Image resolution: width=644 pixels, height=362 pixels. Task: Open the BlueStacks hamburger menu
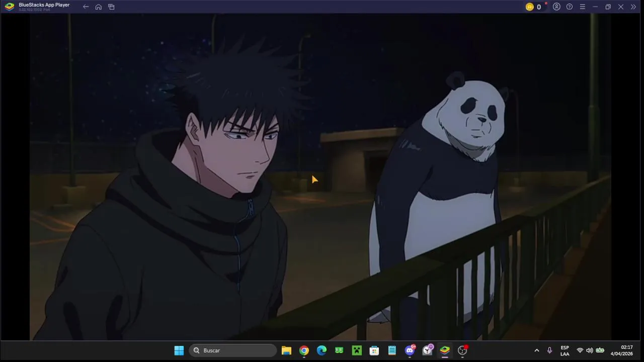coord(582,7)
